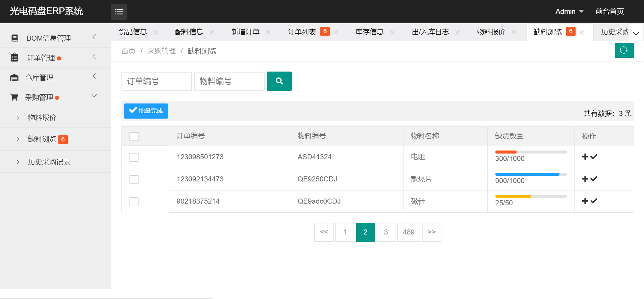The height and width of the screenshot is (299, 644).
Task: Click the 采购管理 shopping cart icon
Action: tap(14, 97)
